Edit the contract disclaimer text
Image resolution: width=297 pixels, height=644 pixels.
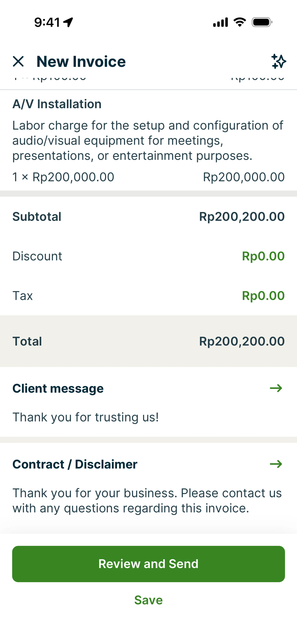tap(147, 501)
